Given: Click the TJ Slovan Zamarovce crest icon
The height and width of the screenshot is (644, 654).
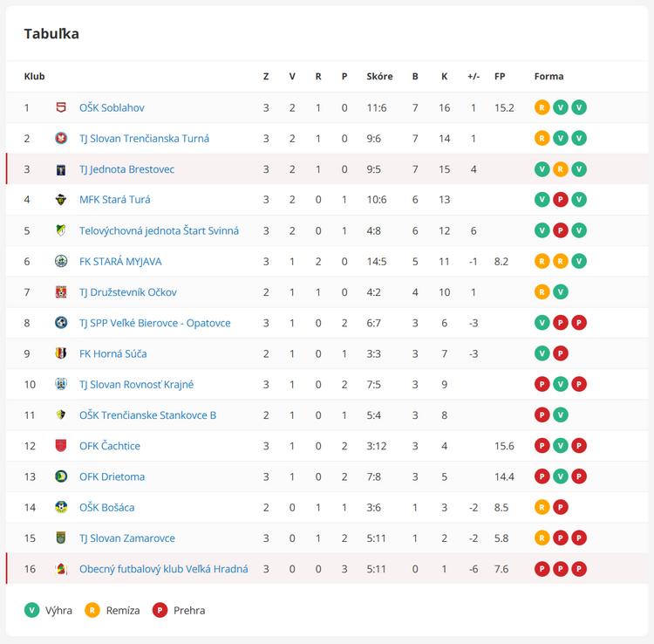Looking at the screenshot, I should point(61,538).
